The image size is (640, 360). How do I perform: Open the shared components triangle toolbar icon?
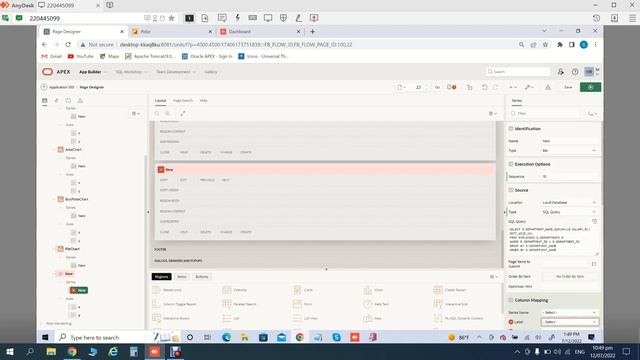(x=548, y=87)
